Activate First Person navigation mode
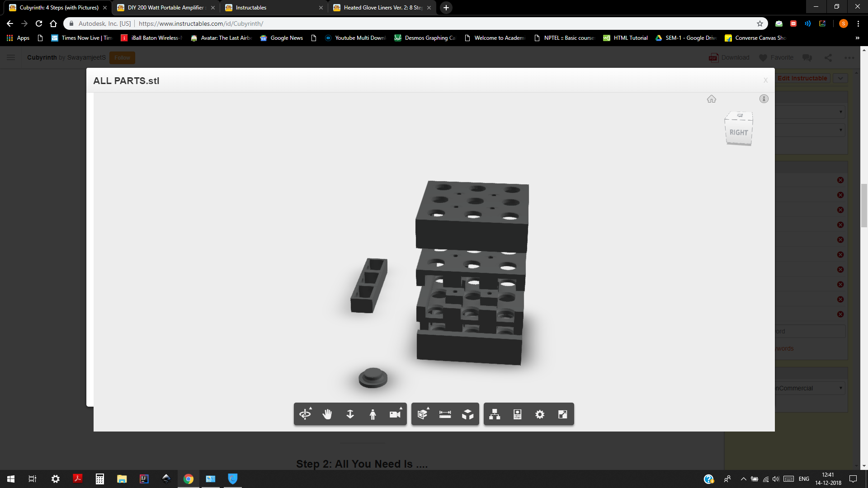Image resolution: width=868 pixels, height=488 pixels. point(373,414)
